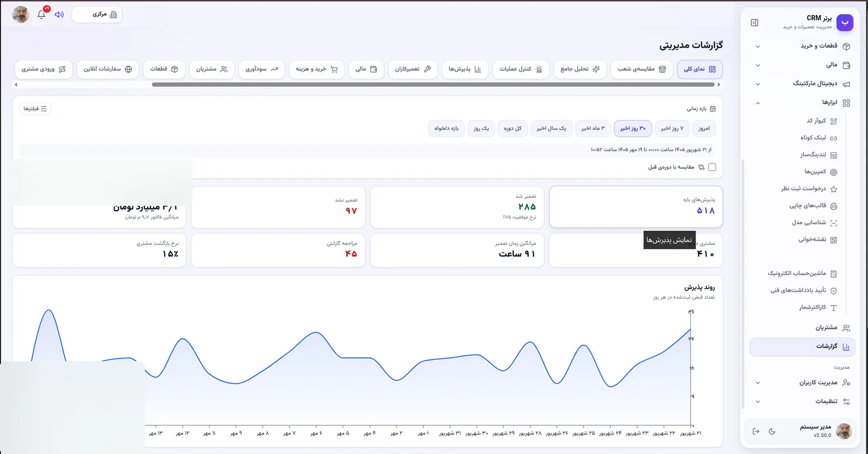Expand قطعات و خرید section
Image resolution: width=868 pixels, height=454 pixels.
click(802, 46)
